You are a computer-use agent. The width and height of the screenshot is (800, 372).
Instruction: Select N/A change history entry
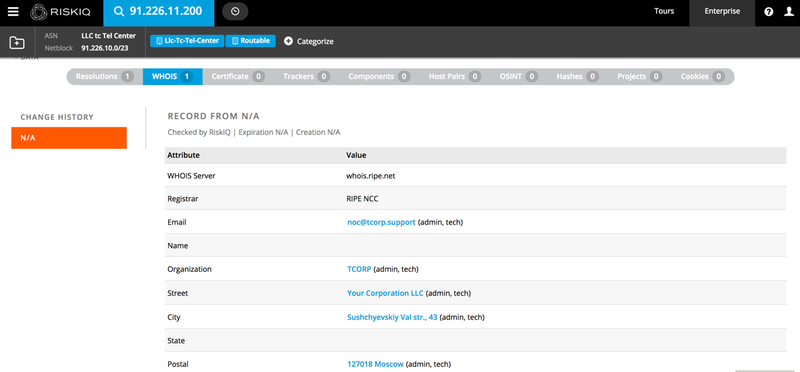[69, 138]
